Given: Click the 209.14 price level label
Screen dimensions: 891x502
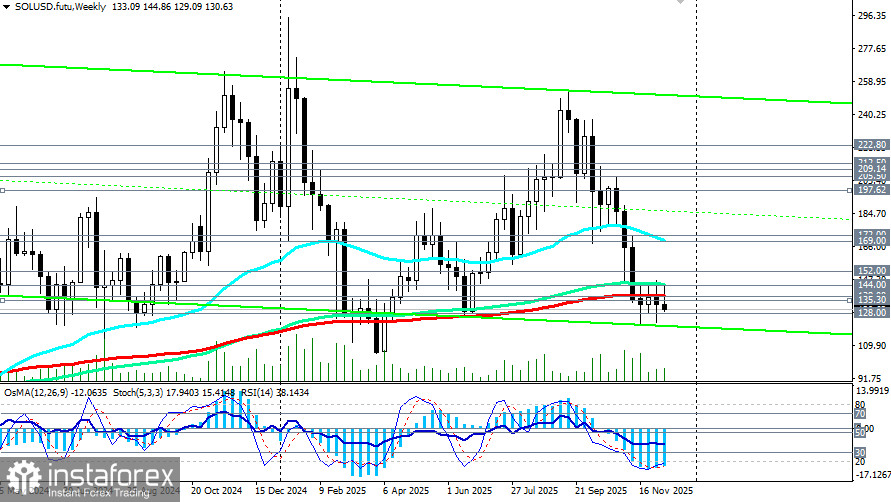Looking at the screenshot, I should coord(872,169).
